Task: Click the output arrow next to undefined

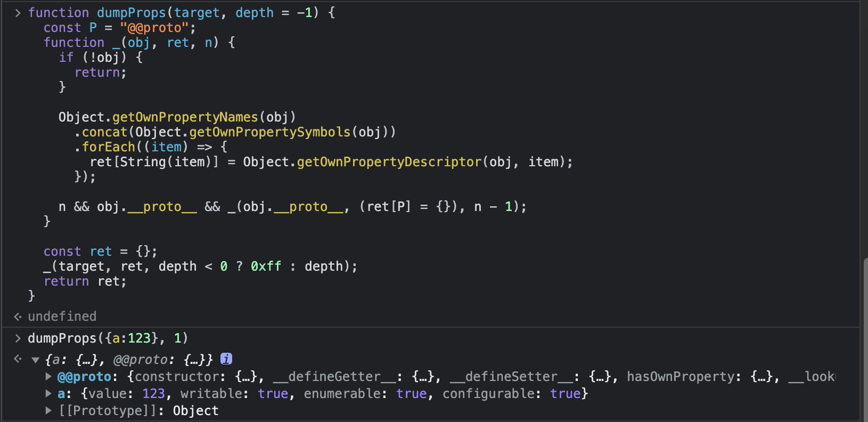Action: pos(18,316)
